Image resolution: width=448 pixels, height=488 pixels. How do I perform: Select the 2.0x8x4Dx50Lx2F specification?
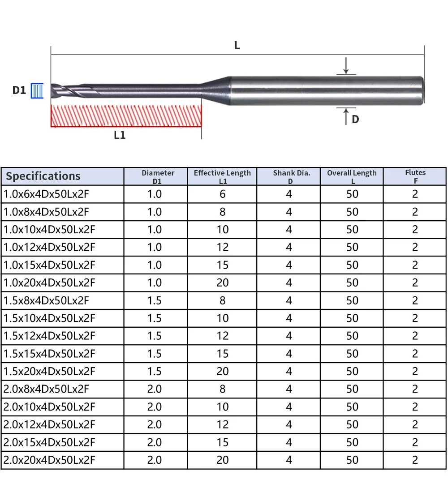(x=46, y=389)
